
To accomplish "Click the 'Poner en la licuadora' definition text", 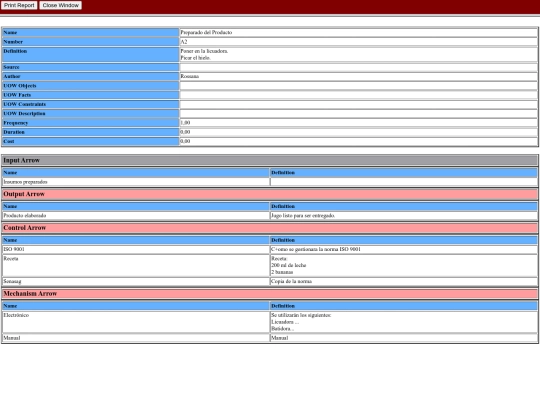I will (204, 51).
